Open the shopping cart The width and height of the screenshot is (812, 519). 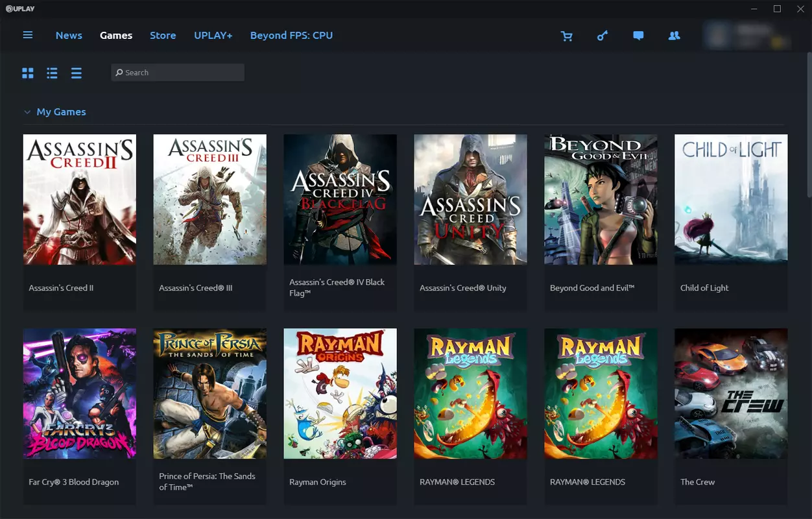(x=567, y=36)
